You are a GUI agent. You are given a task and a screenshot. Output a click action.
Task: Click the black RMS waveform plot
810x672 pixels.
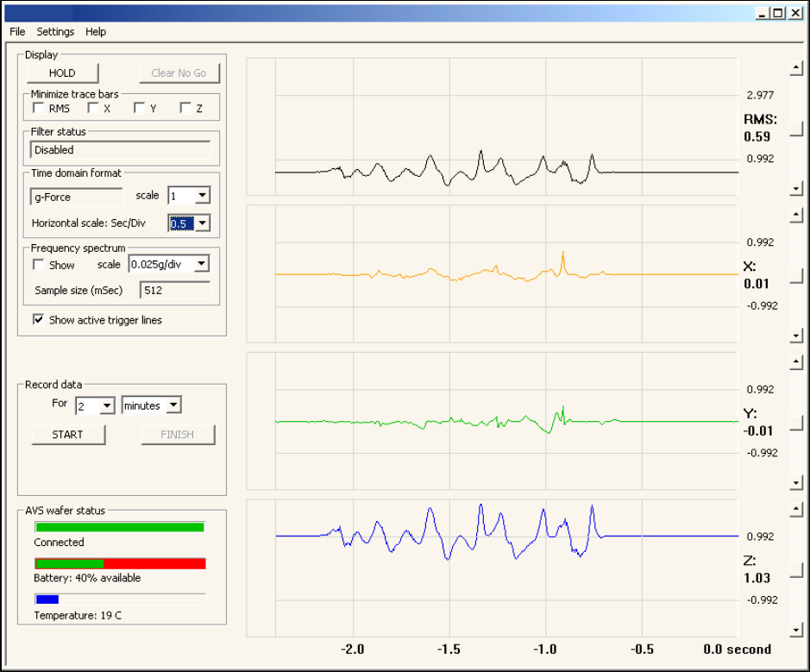[492, 127]
